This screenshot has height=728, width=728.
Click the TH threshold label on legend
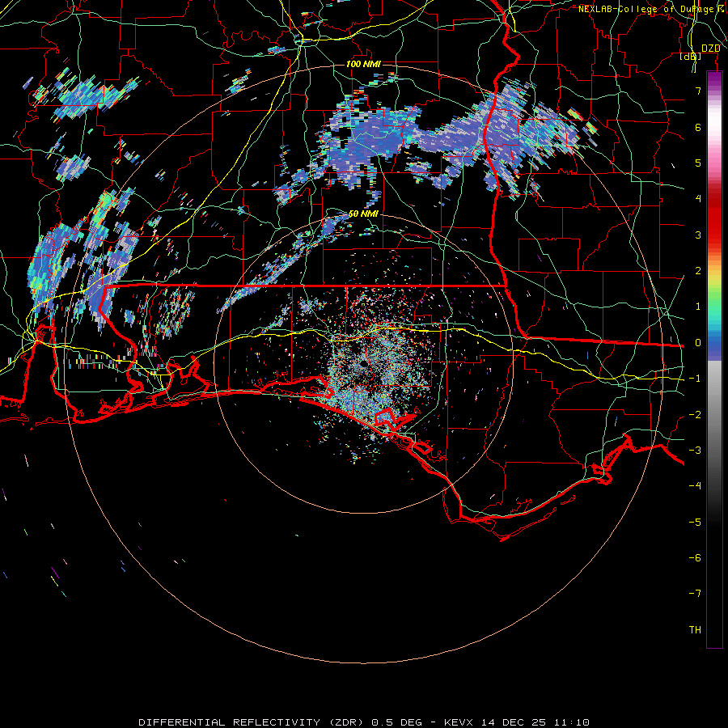[695, 630]
